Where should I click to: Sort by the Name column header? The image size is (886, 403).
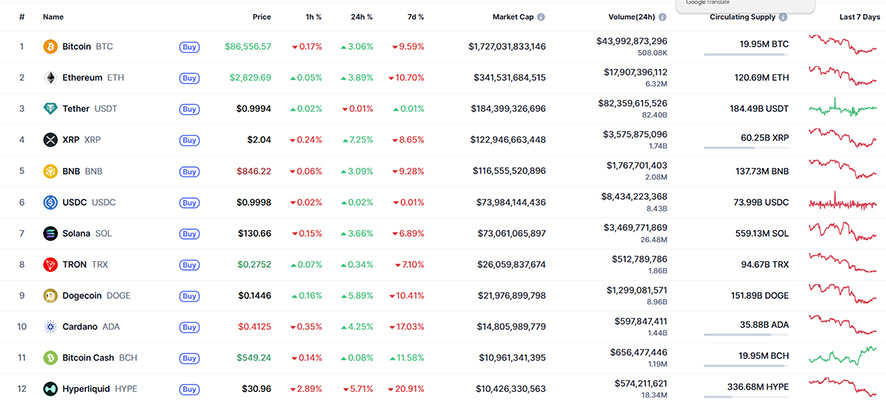coord(53,17)
